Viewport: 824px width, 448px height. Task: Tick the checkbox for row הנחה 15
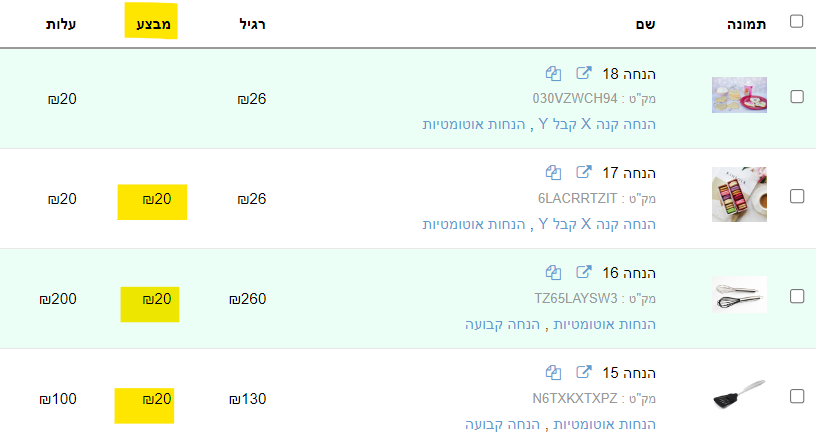coord(797,396)
